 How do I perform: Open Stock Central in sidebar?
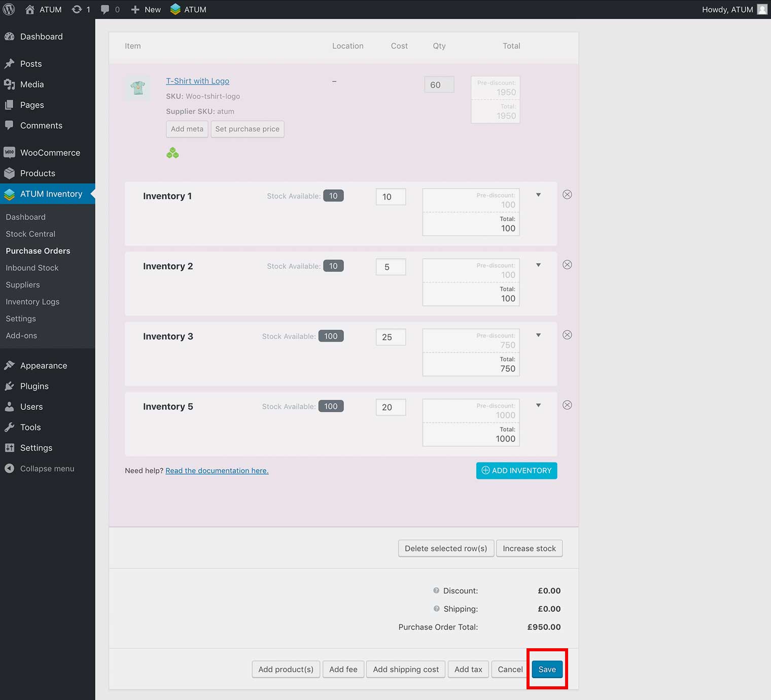tap(30, 234)
